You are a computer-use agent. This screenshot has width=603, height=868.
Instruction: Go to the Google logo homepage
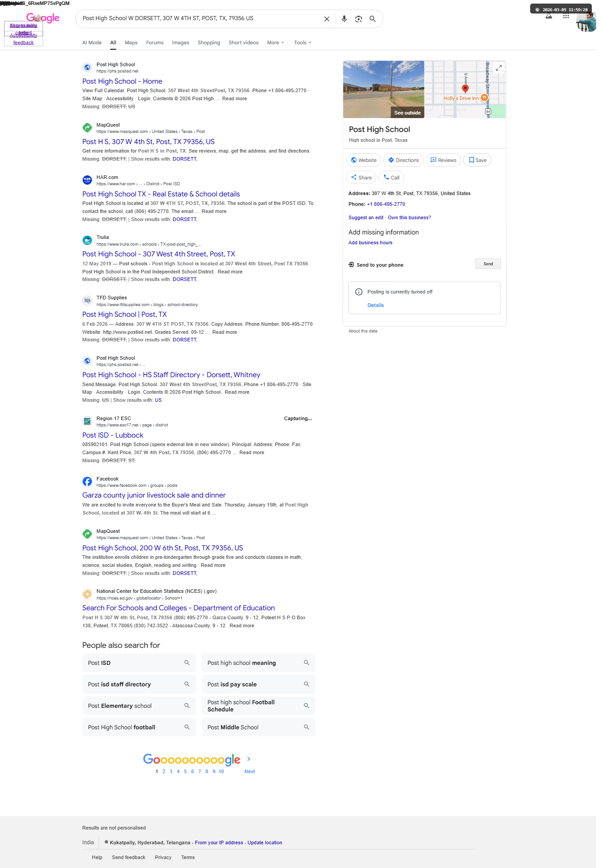(x=43, y=18)
